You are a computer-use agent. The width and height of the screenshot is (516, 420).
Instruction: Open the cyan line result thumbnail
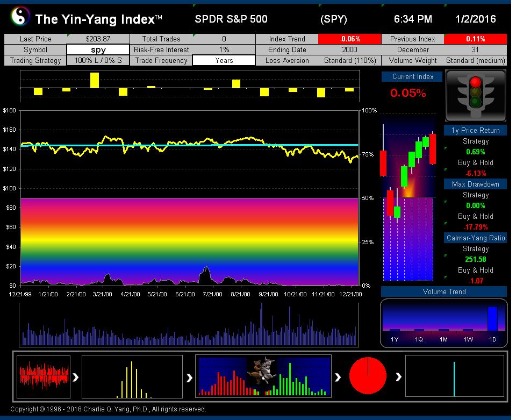[x=455, y=376]
